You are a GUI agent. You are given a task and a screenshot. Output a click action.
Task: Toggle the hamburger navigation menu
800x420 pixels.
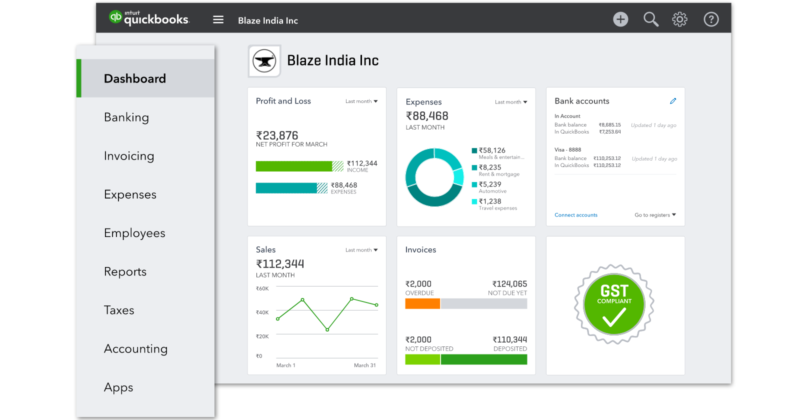pos(218,20)
